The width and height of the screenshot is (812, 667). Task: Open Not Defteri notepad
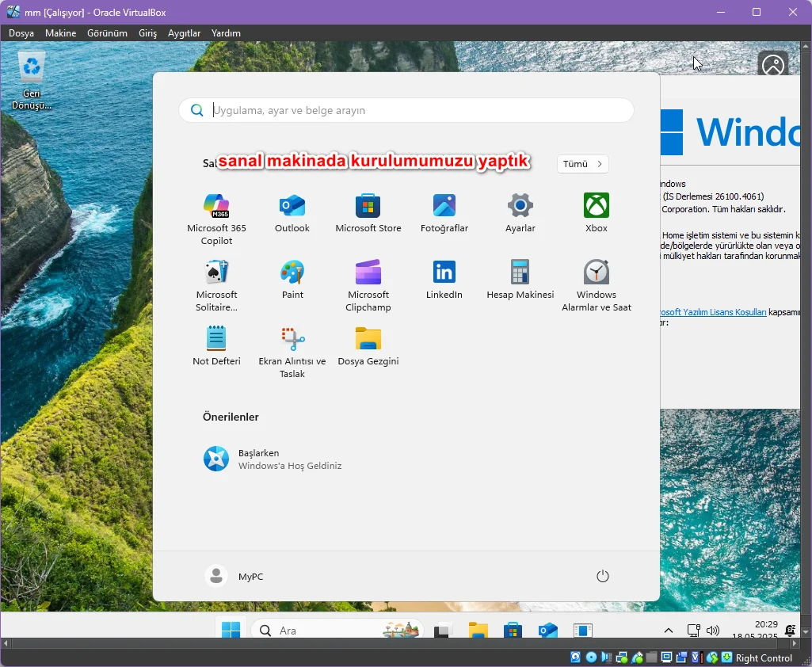(216, 346)
